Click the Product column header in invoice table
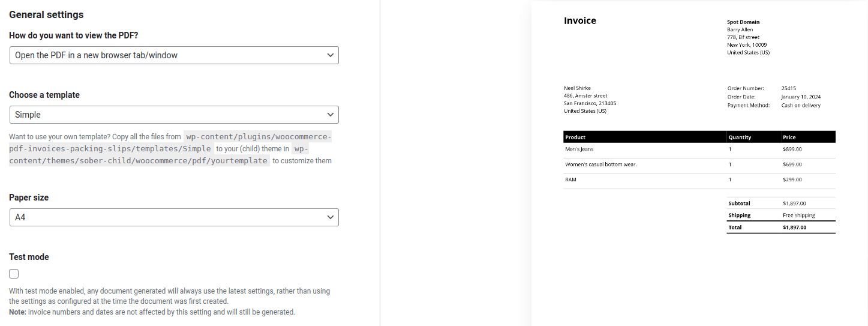Screen dimensions: 868x326 pyautogui.click(x=575, y=137)
